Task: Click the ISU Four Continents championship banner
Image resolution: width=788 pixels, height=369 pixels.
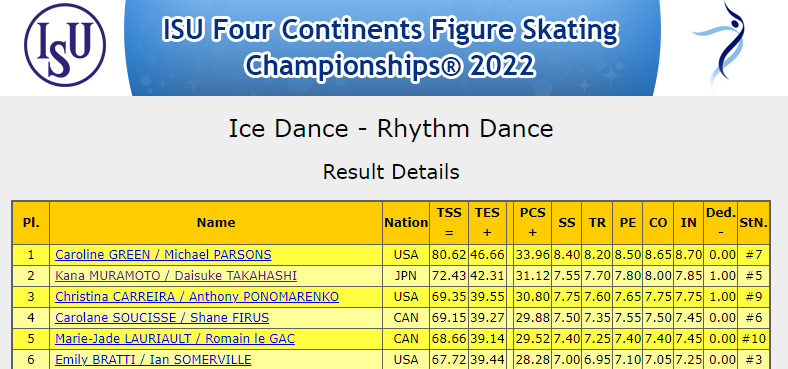Action: click(391, 48)
